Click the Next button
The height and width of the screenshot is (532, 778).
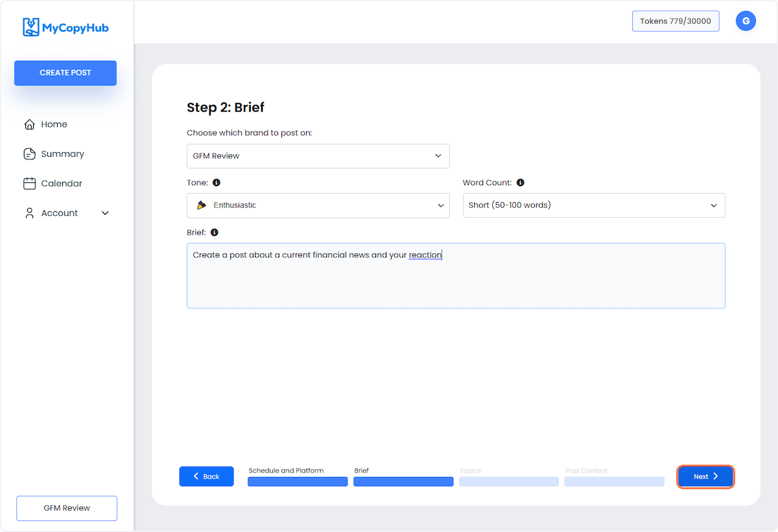coord(706,476)
